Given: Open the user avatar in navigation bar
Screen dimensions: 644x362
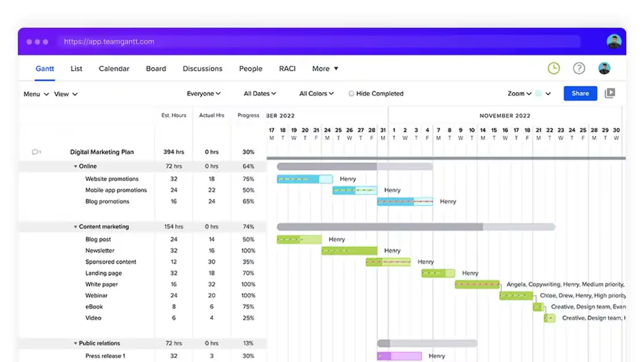Looking at the screenshot, I should tap(605, 68).
